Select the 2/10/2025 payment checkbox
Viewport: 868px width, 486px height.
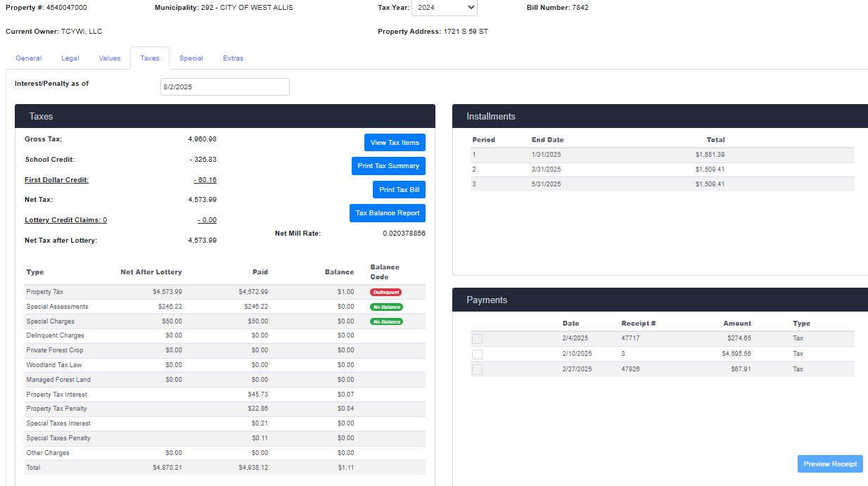pyautogui.click(x=478, y=354)
